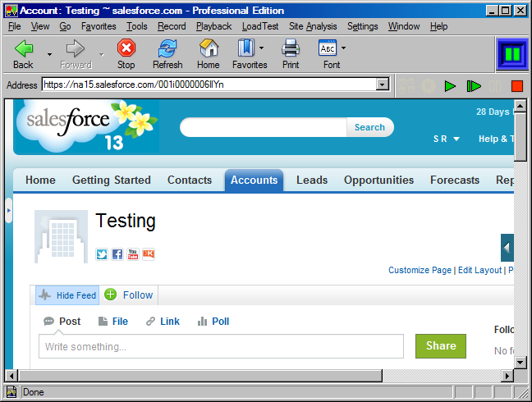Open the Getting Started tab
532x402 pixels.
(x=112, y=180)
